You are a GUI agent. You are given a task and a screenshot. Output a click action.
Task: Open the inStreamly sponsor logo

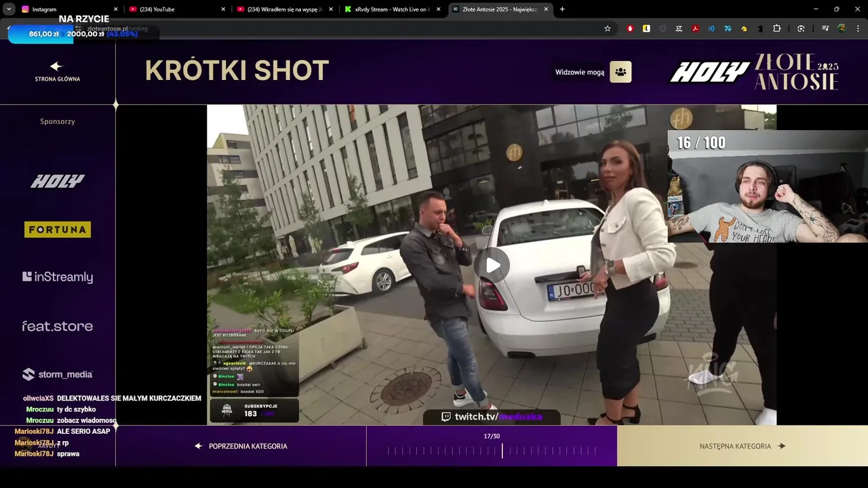[x=58, y=277]
